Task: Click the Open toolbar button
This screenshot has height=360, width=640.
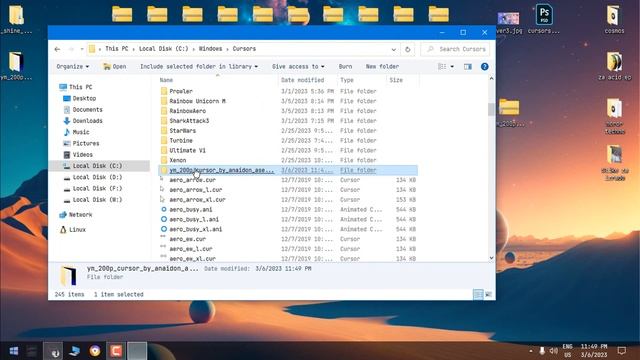Action: point(115,67)
